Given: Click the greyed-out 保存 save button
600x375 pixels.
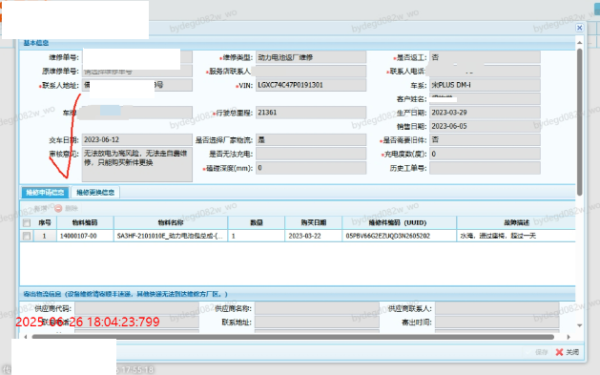Looking at the screenshot, I should (x=538, y=352).
